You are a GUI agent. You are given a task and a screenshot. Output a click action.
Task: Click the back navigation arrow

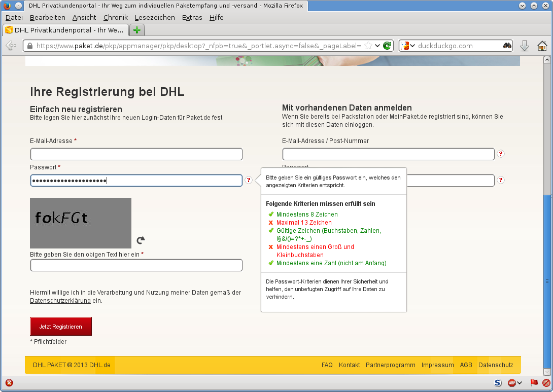[x=11, y=46]
